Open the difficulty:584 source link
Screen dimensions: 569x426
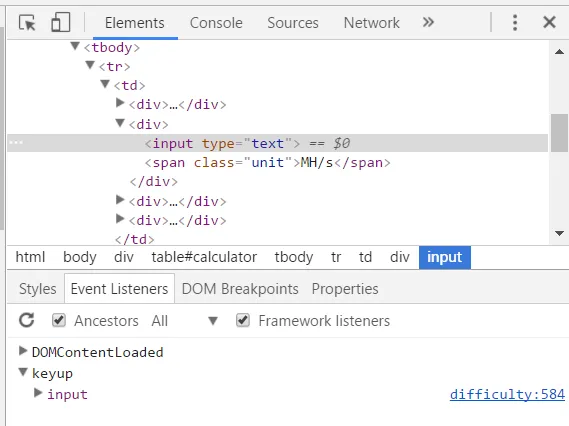coord(507,394)
